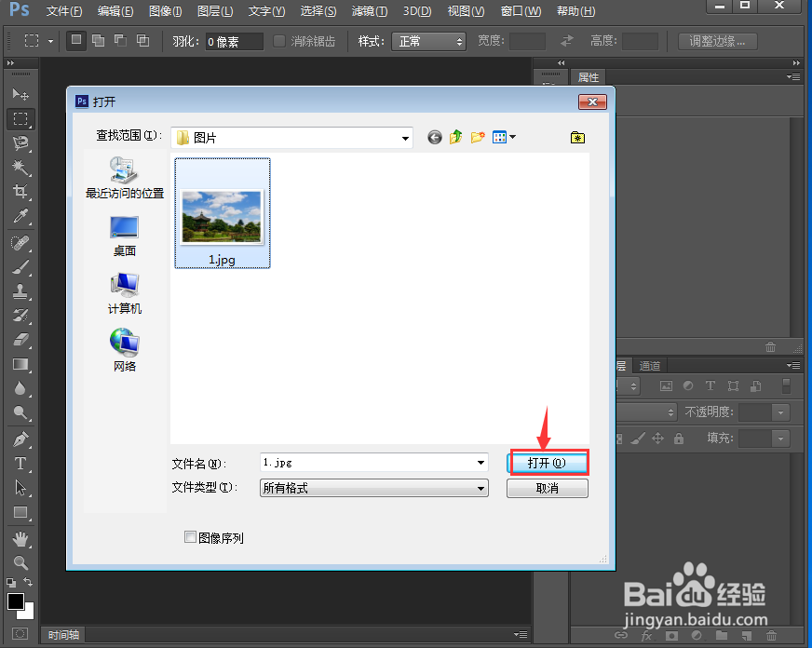Select the Path Selection tool
This screenshot has height=648, width=812.
pyautogui.click(x=20, y=488)
